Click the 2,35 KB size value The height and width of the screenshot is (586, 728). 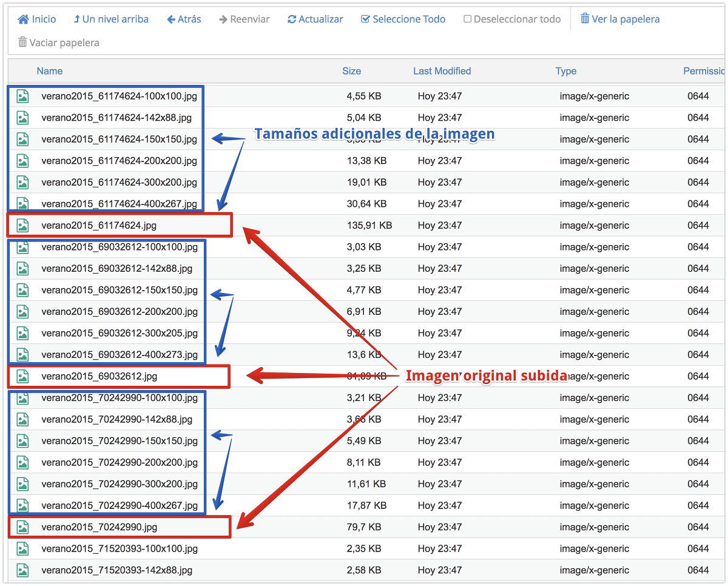pyautogui.click(x=364, y=548)
